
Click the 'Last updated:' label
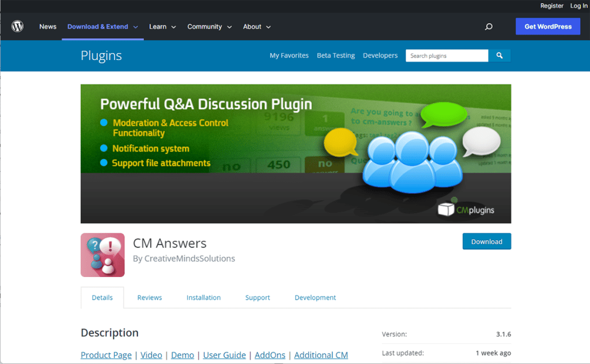(x=403, y=353)
